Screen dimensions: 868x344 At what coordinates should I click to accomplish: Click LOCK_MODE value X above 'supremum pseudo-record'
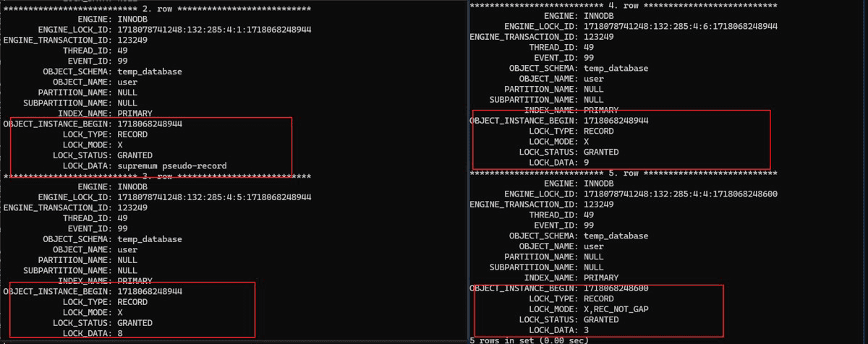pos(120,145)
